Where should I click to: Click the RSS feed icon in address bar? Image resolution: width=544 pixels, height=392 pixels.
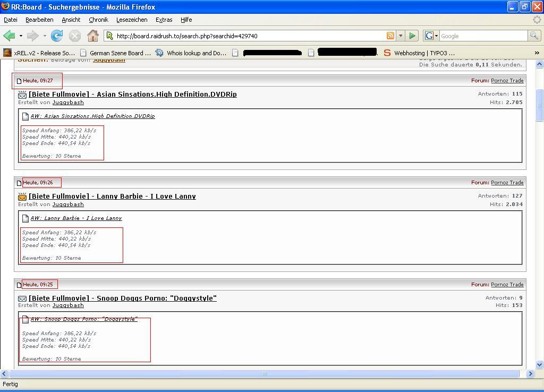point(390,36)
